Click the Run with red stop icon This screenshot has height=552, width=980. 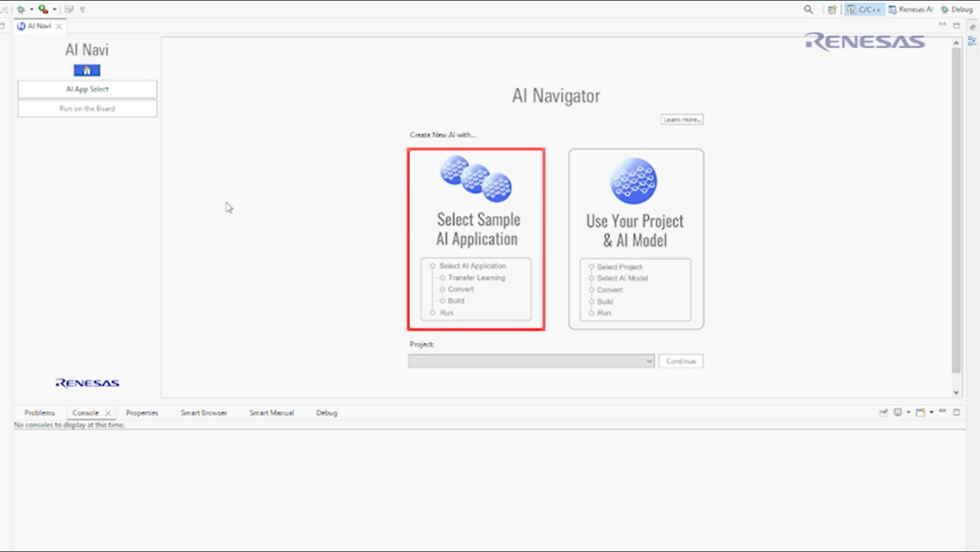pyautogui.click(x=44, y=9)
